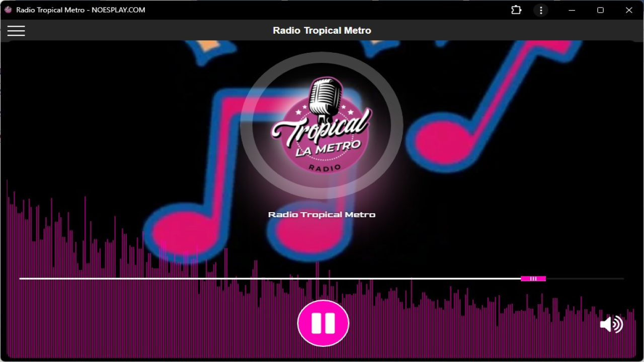Screen dimensions: 644x362
Task: Click the Tropical La Metro logo
Action: (321, 125)
